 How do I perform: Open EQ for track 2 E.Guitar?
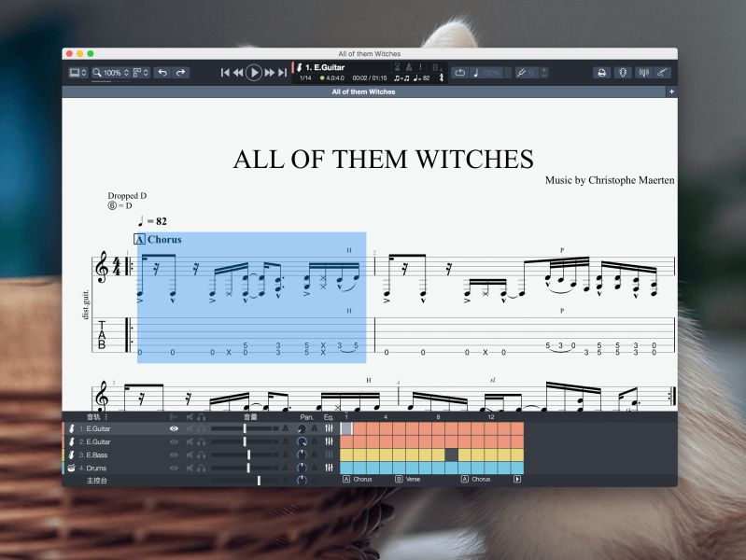click(x=329, y=441)
